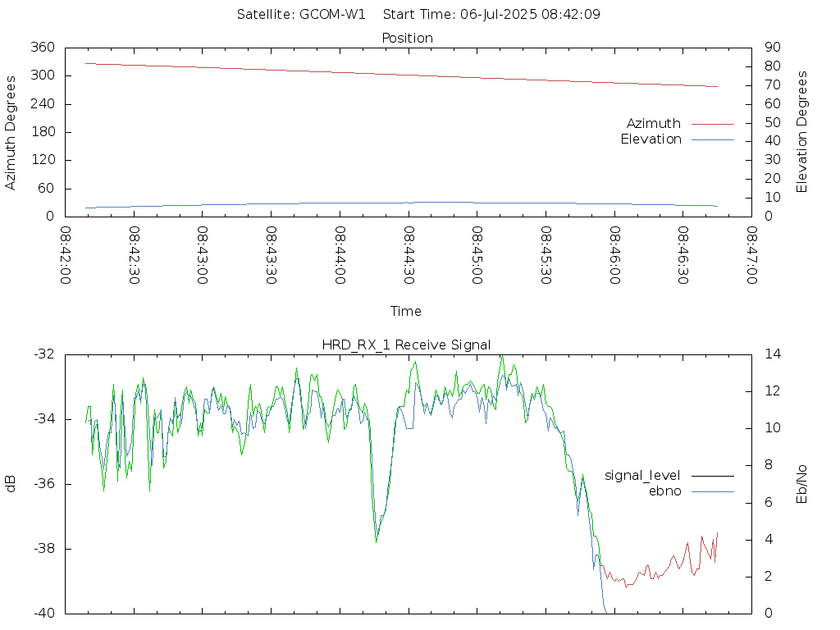Image resolution: width=840 pixels, height=630 pixels.
Task: Click the 'dB' axis label
Action: pos(10,483)
